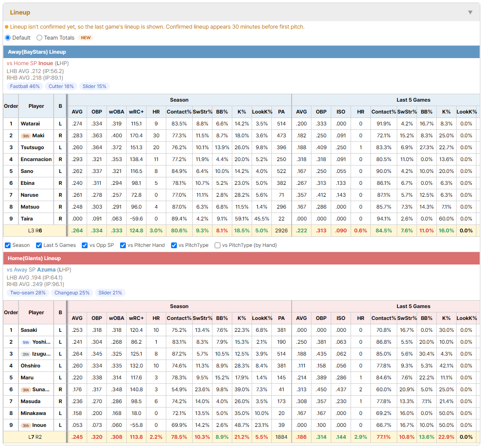The height and width of the screenshot is (448, 483).
Task: Click the 3th badge beside Suna...
Action: point(26,390)
